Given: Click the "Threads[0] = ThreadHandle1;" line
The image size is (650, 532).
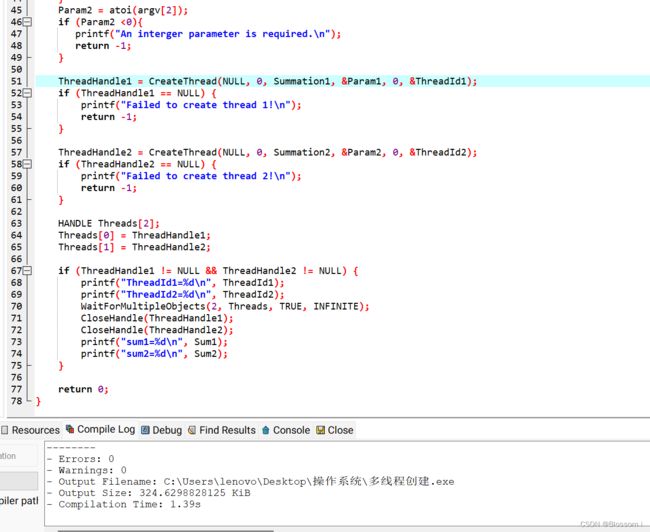Looking at the screenshot, I should [x=134, y=236].
